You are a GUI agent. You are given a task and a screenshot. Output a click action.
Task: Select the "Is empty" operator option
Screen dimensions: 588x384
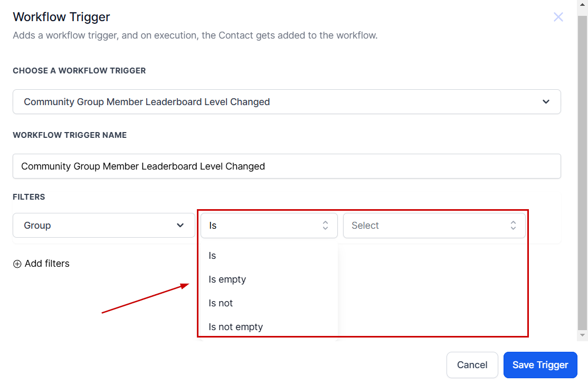[227, 279]
